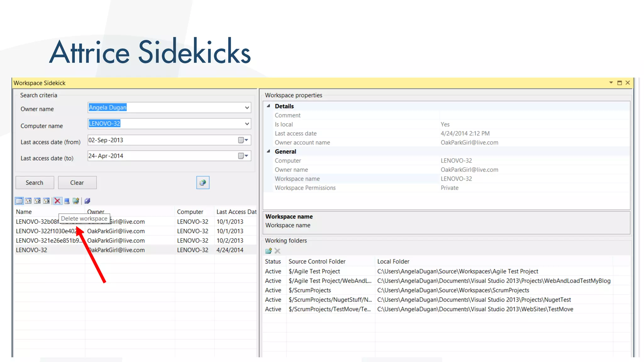644x362 pixels.
Task: Click the gray X in Working folders
Action: [277, 251]
